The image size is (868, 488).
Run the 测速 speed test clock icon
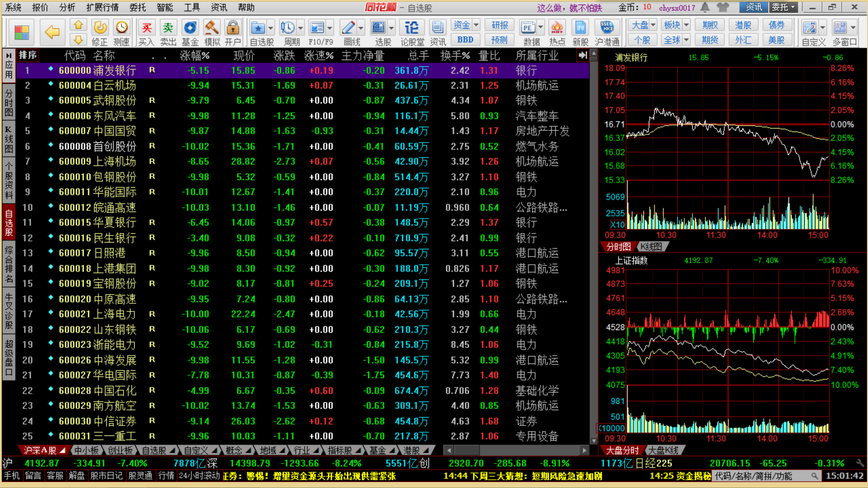121,33
